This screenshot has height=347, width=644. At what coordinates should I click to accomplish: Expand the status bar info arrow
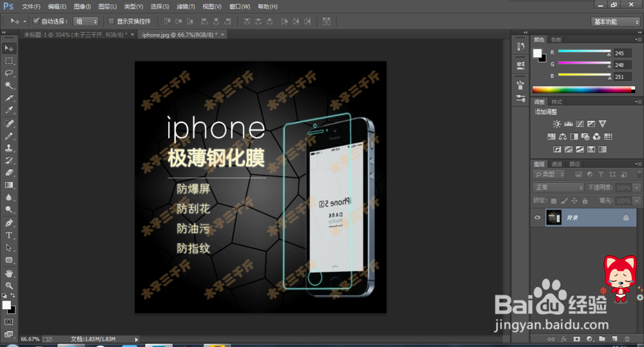[137, 339]
